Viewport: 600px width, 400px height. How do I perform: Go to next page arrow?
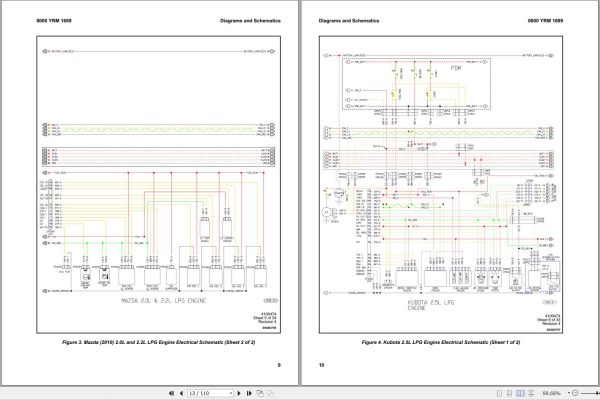click(x=239, y=393)
